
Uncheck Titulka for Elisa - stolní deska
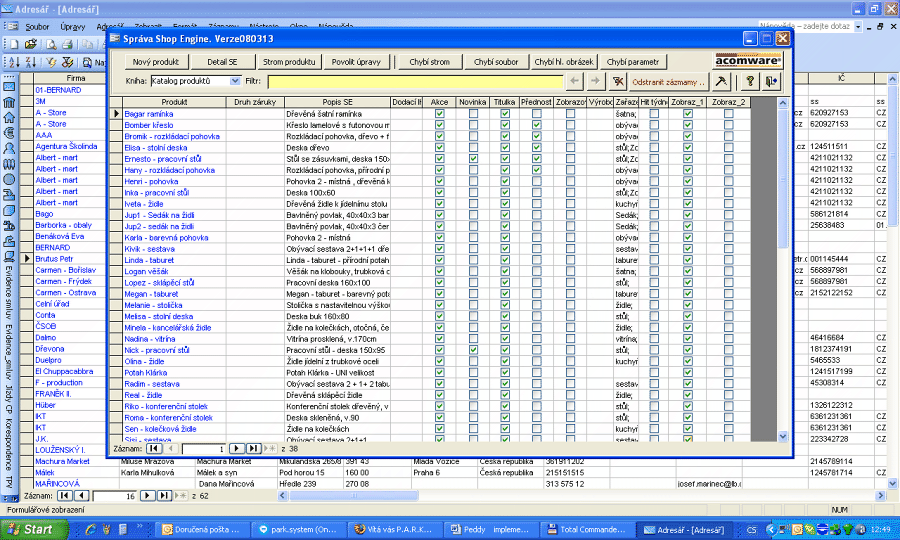tap(505, 147)
